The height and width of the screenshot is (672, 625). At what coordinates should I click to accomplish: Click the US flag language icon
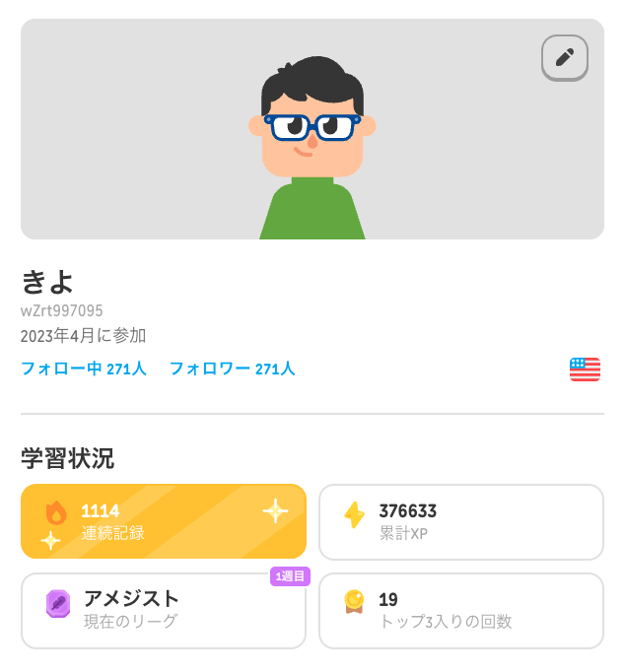tap(585, 370)
